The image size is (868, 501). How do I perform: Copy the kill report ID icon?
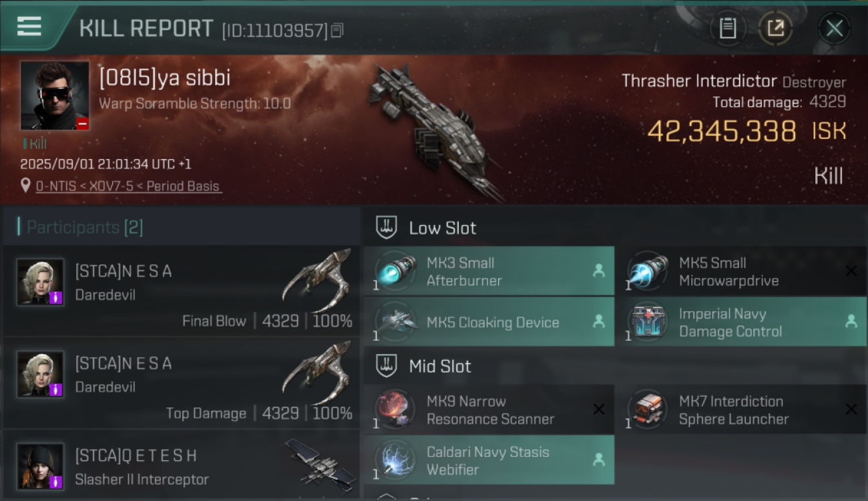pos(338,30)
